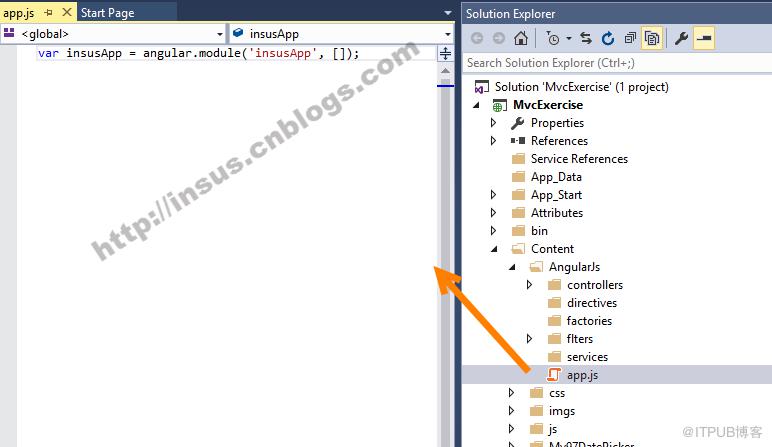
Task: Click the factories folder icon
Action: click(554, 320)
